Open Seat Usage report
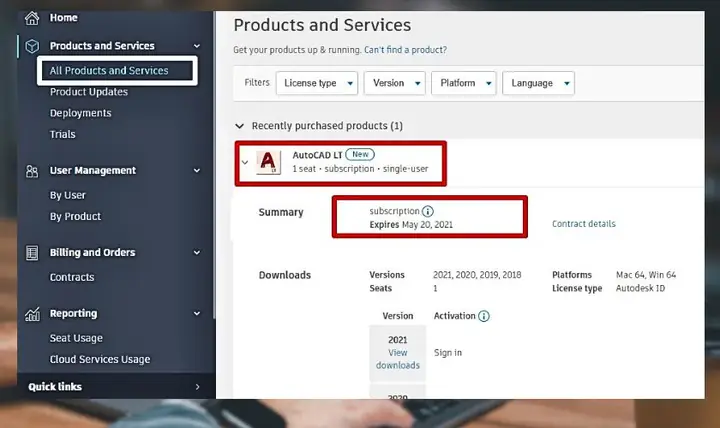This screenshot has width=720, height=428. pos(76,338)
